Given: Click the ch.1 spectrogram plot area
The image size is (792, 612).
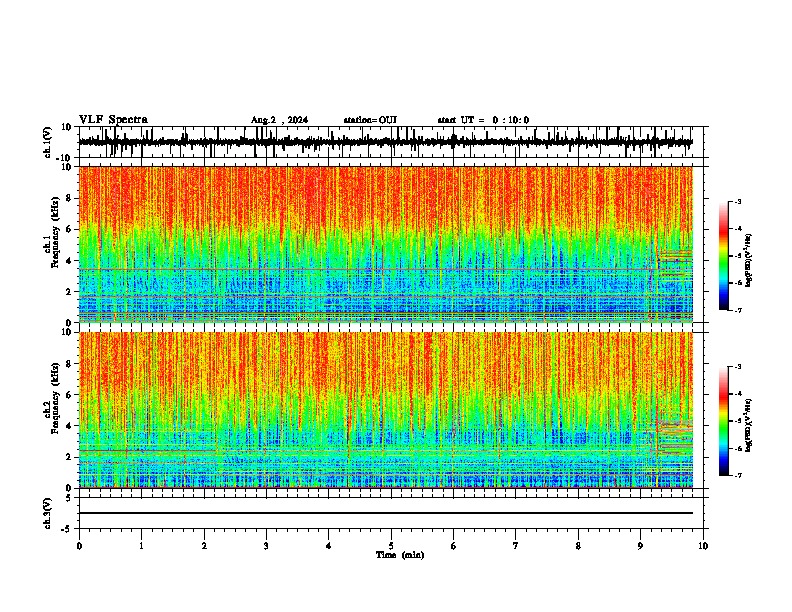Looking at the screenshot, I should pyautogui.click(x=386, y=244).
